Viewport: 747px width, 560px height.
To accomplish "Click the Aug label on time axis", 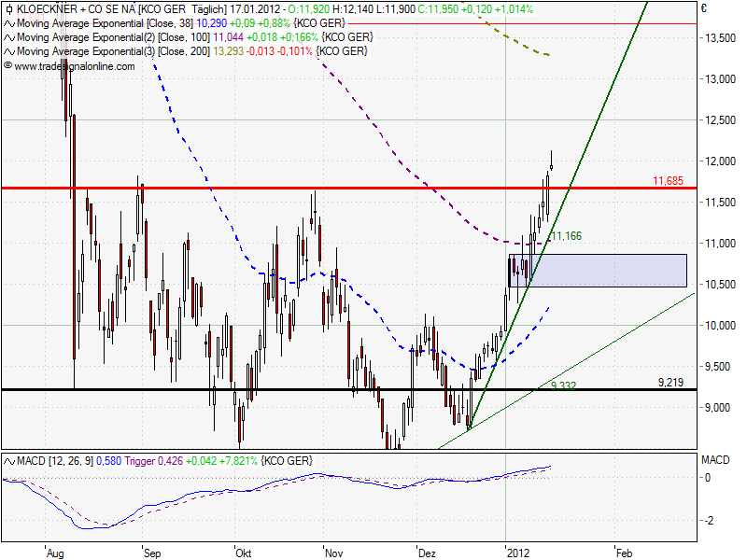I will pyautogui.click(x=55, y=553).
